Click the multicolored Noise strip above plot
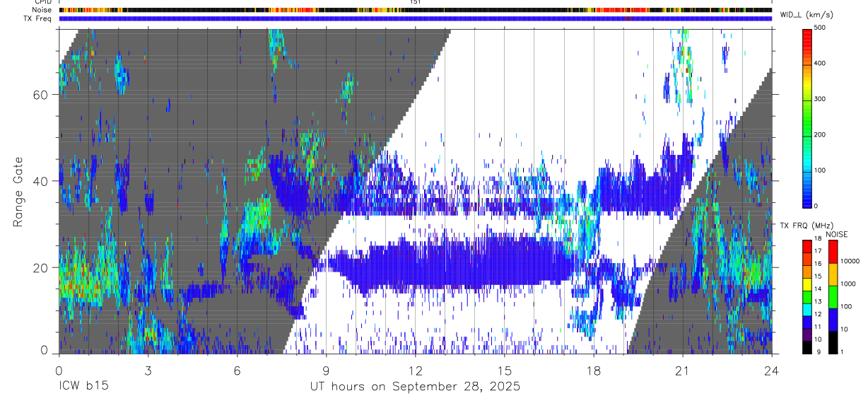 point(415,10)
